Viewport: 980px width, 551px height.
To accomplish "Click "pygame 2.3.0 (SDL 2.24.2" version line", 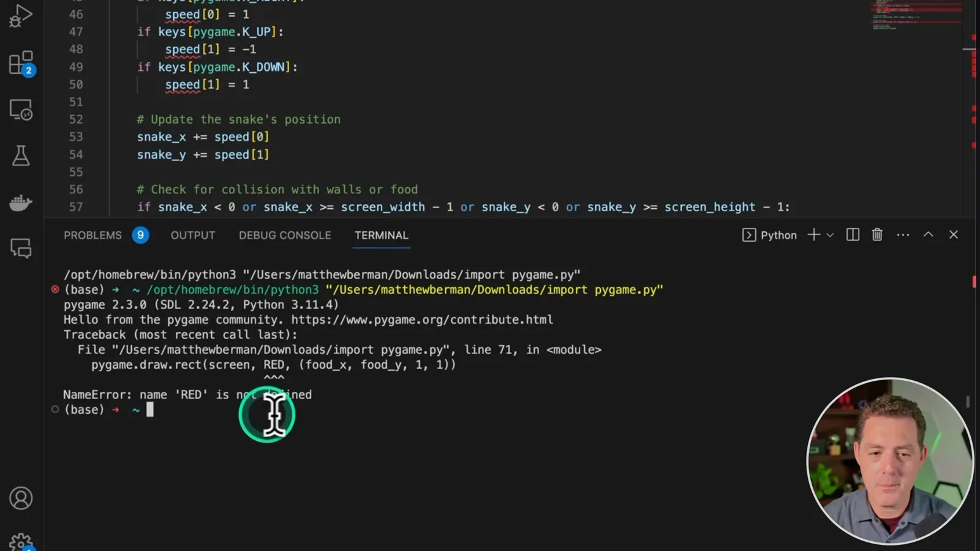I will pyautogui.click(x=201, y=305).
